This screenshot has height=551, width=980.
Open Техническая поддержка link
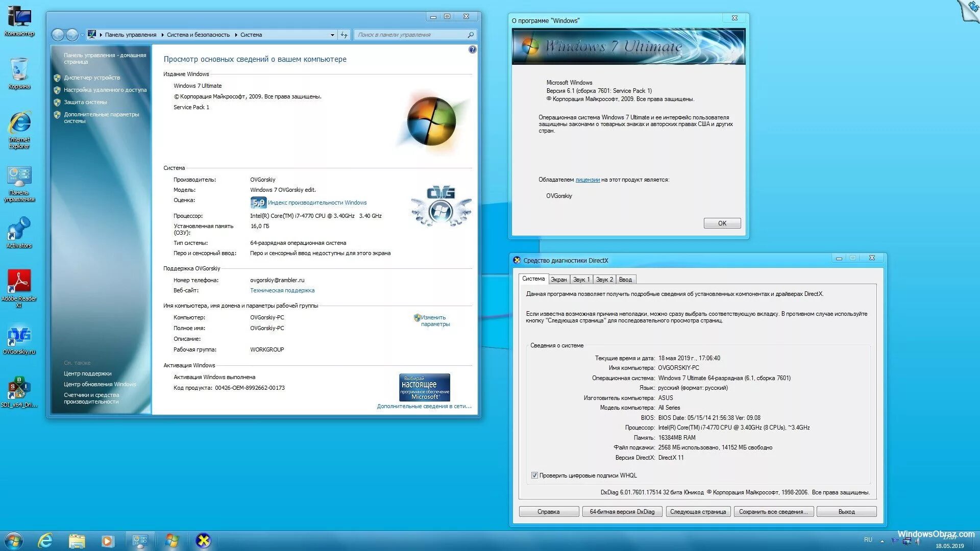tap(282, 290)
